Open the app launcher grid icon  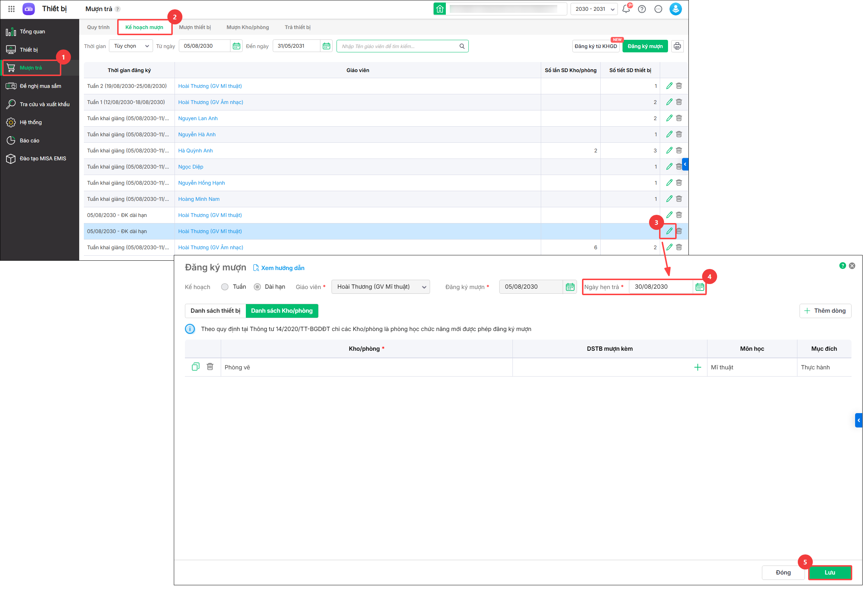point(11,9)
